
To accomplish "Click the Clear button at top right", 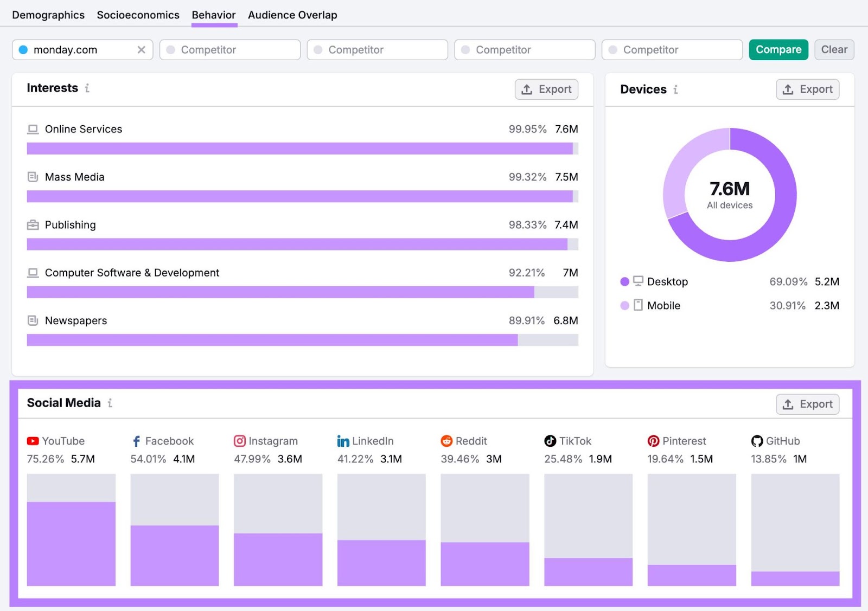I will tap(834, 49).
